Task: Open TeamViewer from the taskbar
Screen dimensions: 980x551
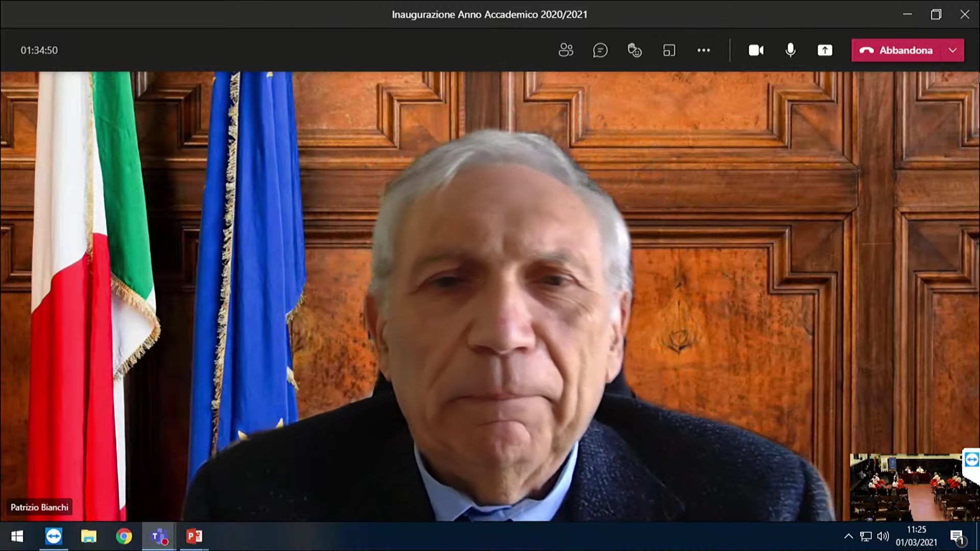Action: [53, 536]
